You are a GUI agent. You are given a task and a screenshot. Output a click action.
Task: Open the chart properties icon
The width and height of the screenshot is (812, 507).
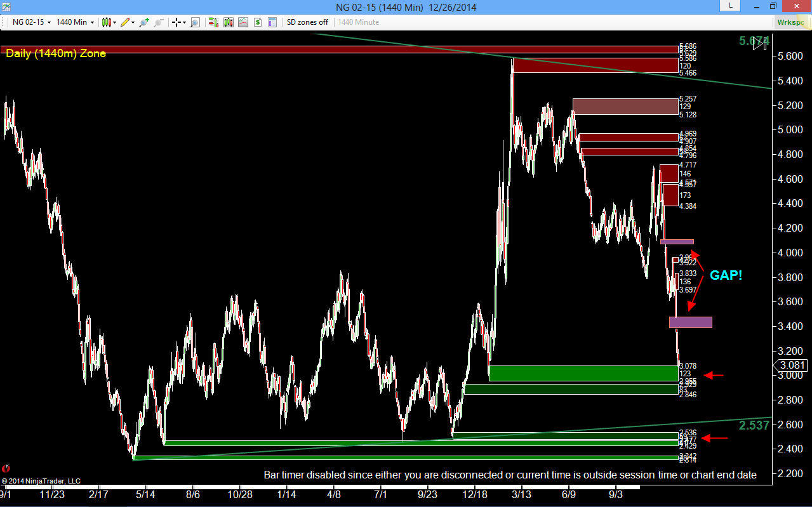point(272,22)
